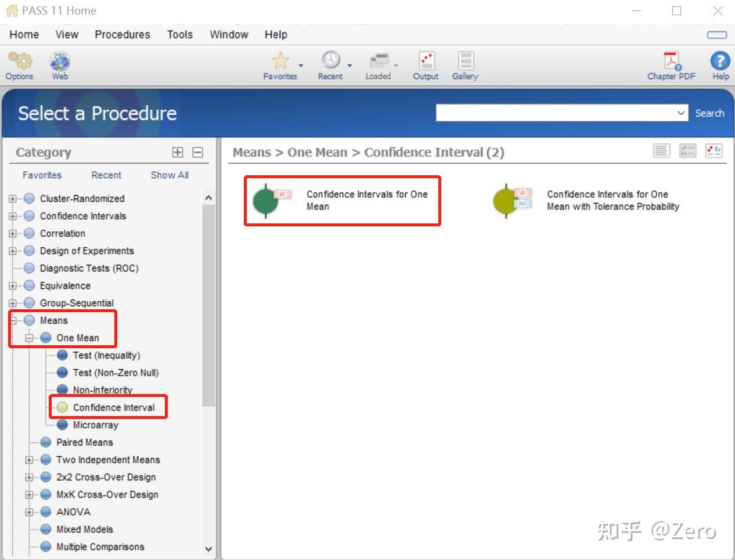The image size is (735, 560).
Task: Open One Mean with Tolerance Probability icon
Action: click(x=512, y=200)
